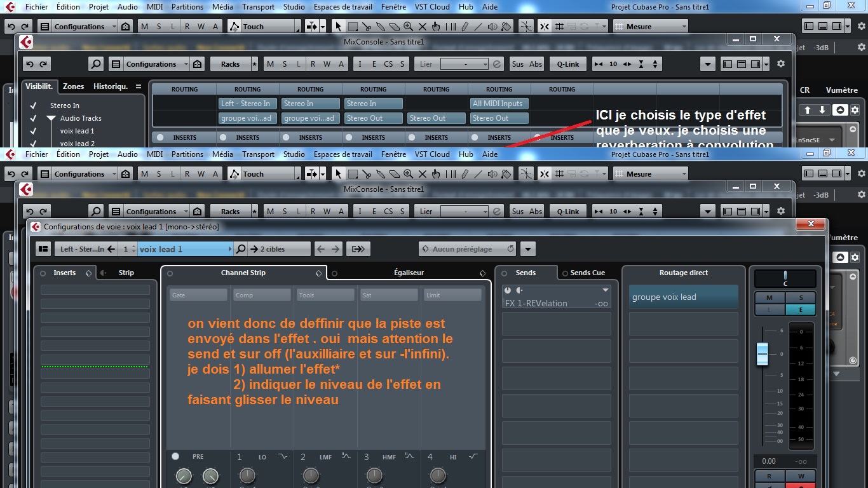Click the grid icon left of topmost Mesure dropdown

coord(559,27)
